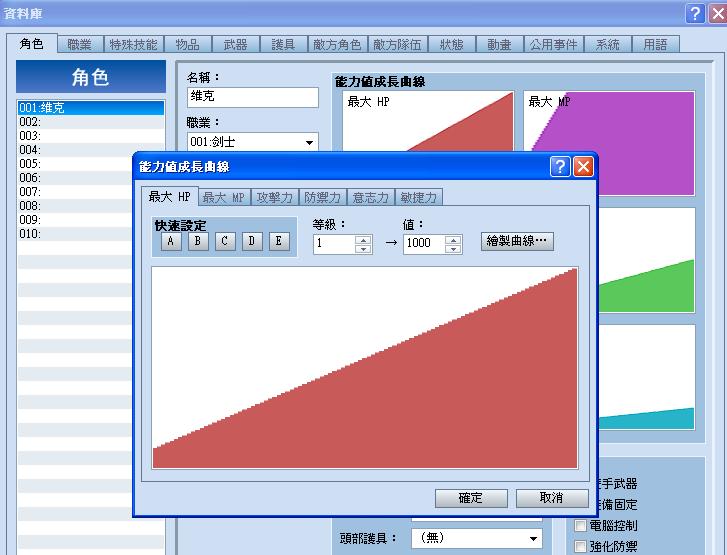Close the 能力値成長曲線 dialog
Screen dimensions: 727x555
583,166
